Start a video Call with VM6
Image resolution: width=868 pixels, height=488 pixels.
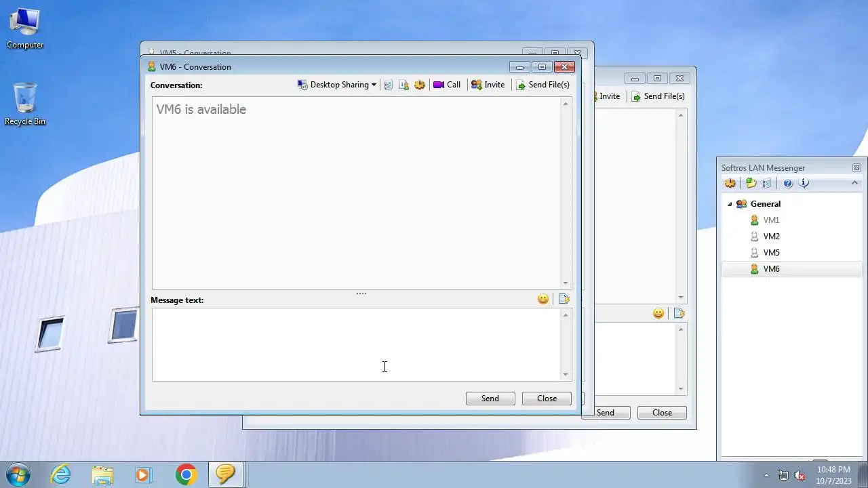click(x=447, y=85)
